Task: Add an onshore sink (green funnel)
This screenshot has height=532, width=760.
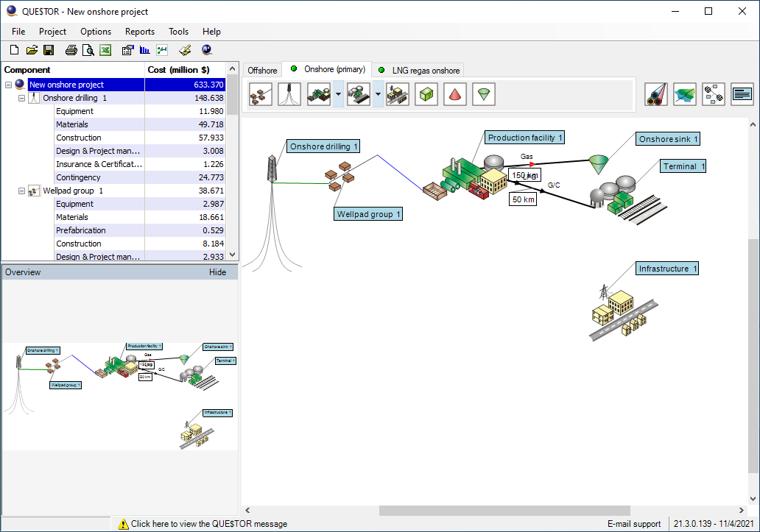Action: coord(484,94)
